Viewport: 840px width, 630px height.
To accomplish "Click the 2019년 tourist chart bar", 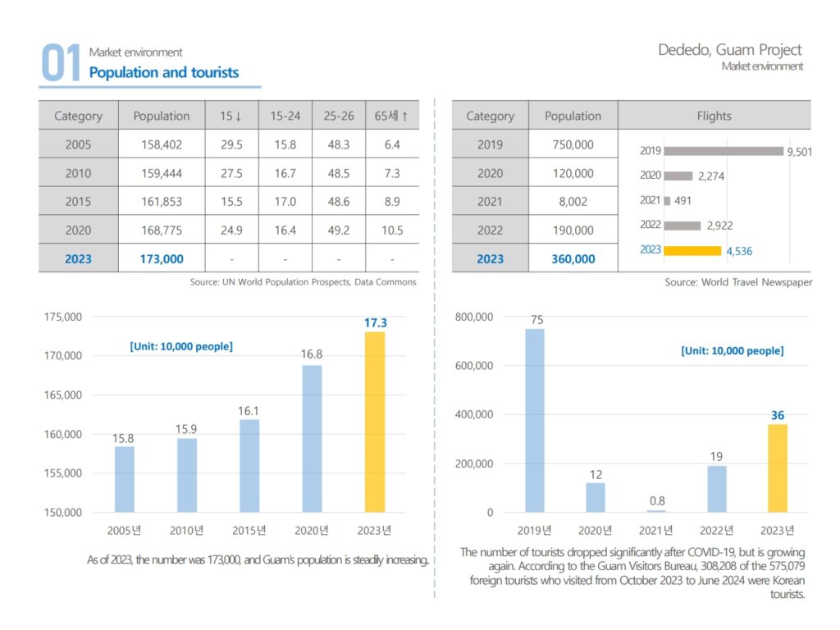I will [x=535, y=420].
